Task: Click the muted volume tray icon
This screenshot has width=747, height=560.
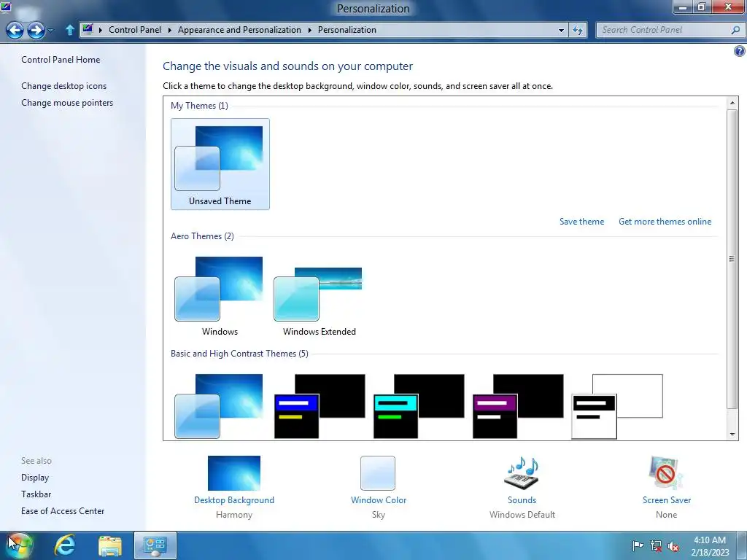Action: coord(673,545)
